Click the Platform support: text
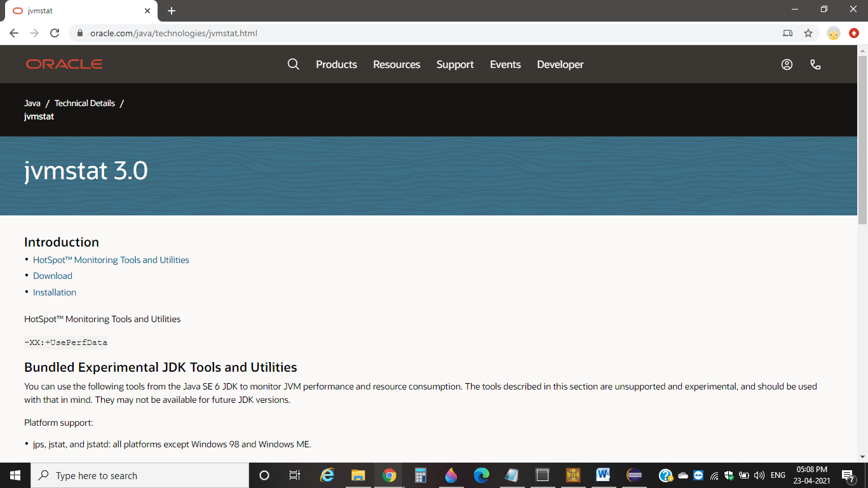The height and width of the screenshot is (488, 868). click(59, 423)
